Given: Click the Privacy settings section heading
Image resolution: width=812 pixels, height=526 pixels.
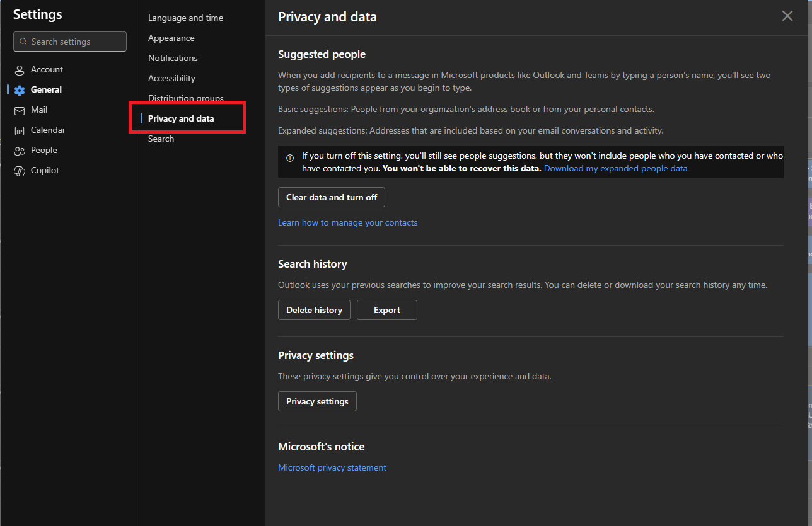Looking at the screenshot, I should 316,355.
